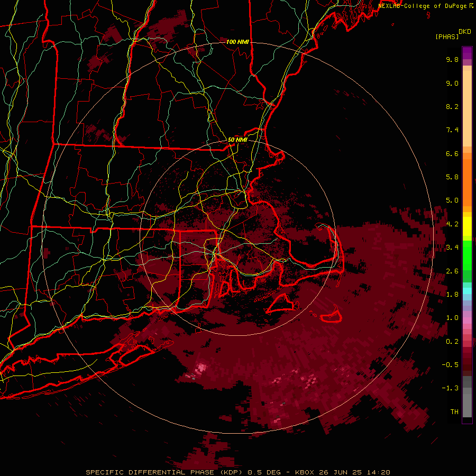Pick the yellow band of the color scale
The image size is (476, 476).
(x=467, y=226)
